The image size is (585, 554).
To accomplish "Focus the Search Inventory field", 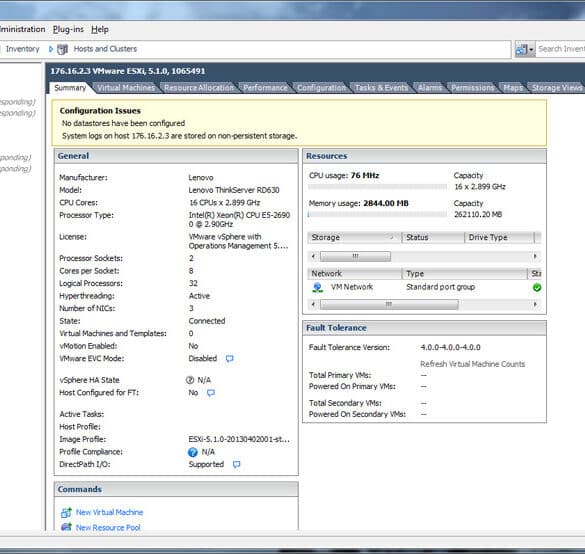I will pos(561,49).
